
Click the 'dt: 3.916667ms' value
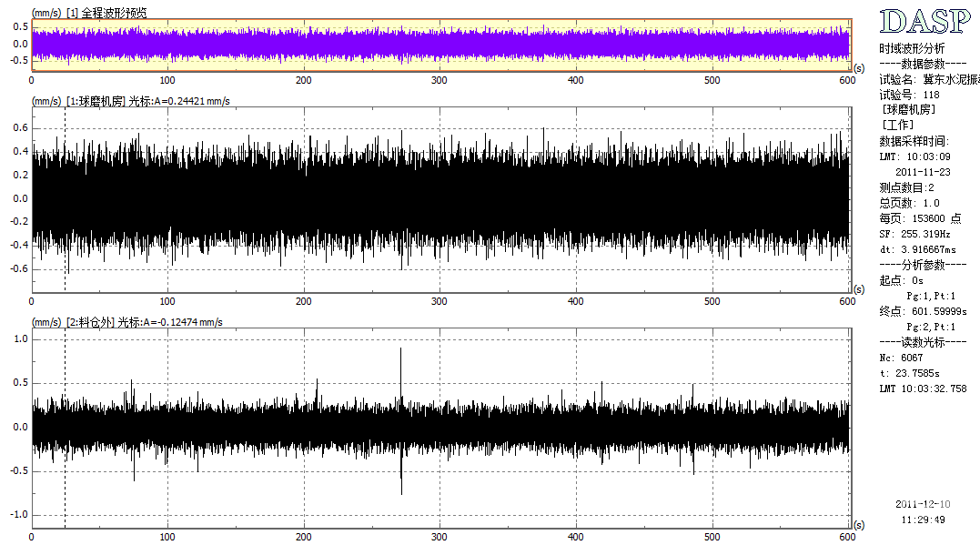(x=917, y=249)
